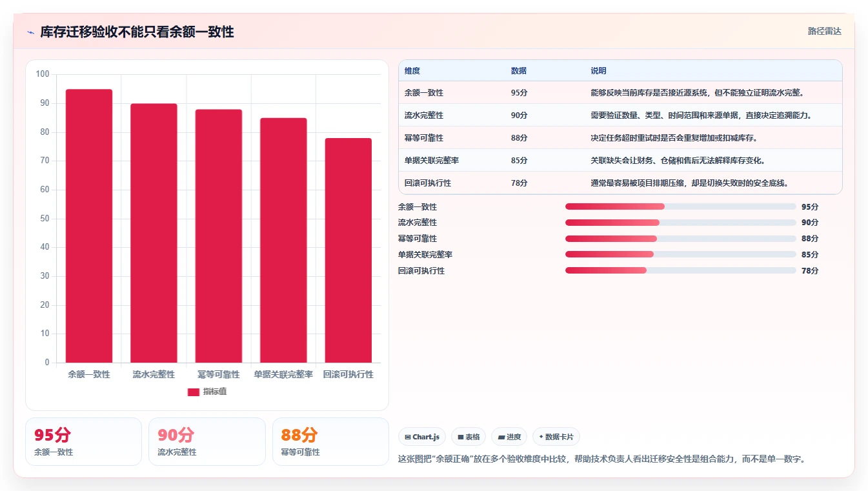Click the 回滚可执行性 bar in the chart
Image resolution: width=868 pixels, height=491 pixels.
(x=348, y=250)
